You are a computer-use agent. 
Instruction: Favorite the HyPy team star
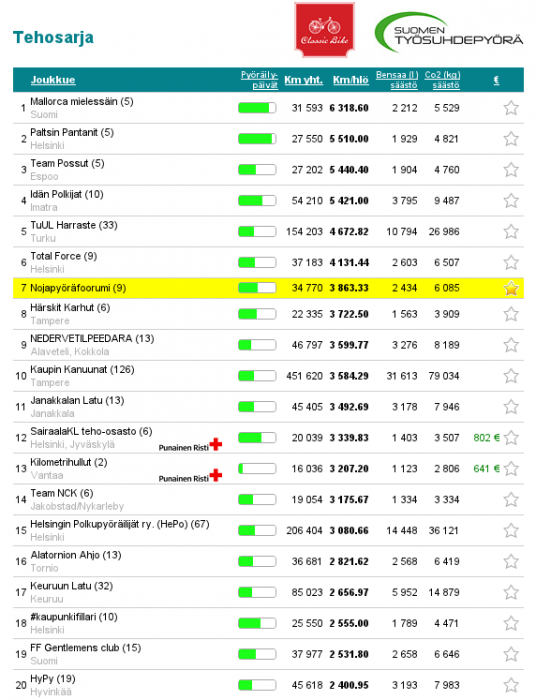click(x=511, y=685)
